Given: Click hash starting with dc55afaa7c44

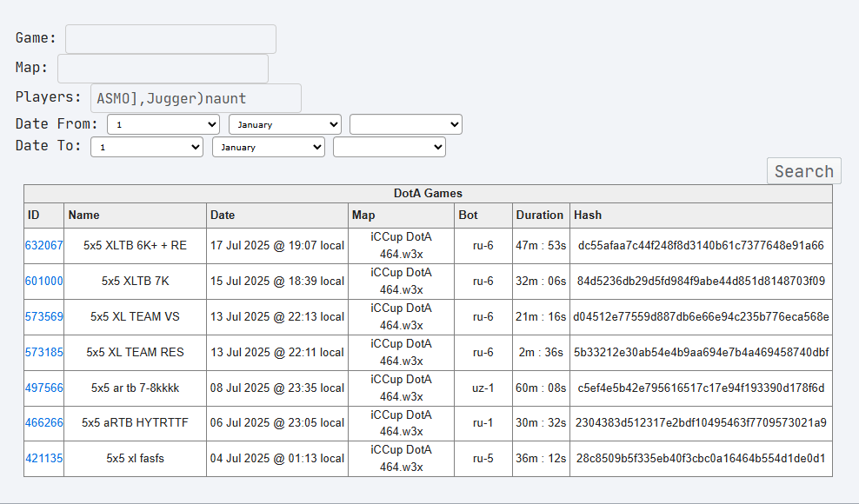Looking at the screenshot, I should [702, 245].
